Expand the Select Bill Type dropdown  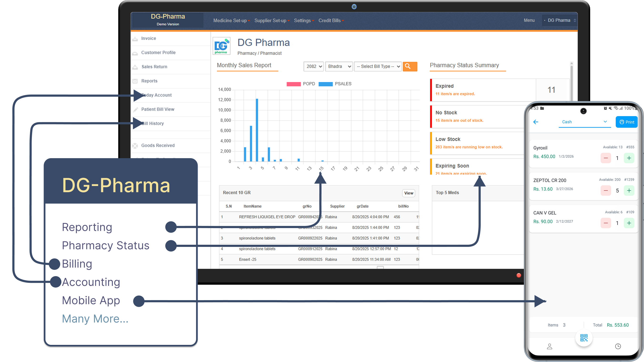point(377,66)
